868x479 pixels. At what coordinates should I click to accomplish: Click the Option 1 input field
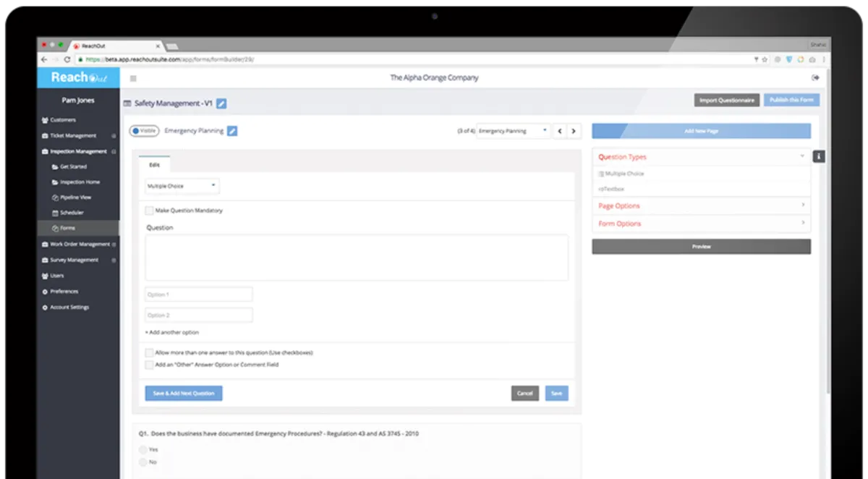point(199,294)
